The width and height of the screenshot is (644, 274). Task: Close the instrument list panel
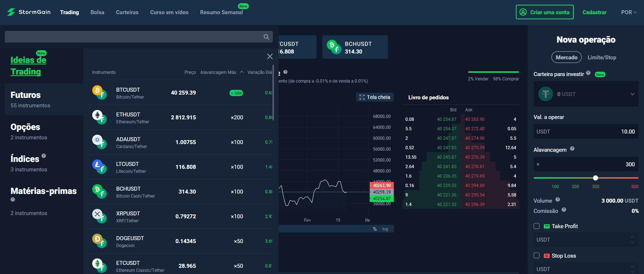click(x=270, y=56)
